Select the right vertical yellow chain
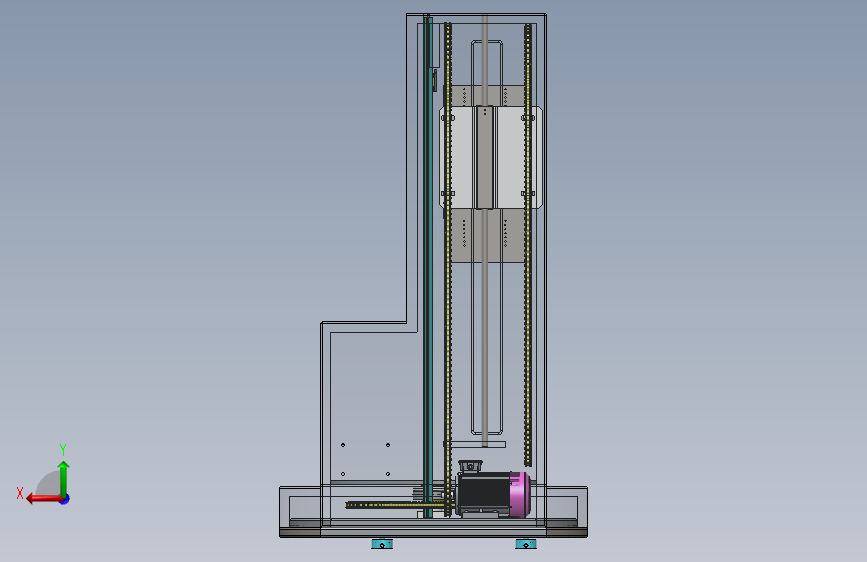This screenshot has height=562, width=867. [527, 243]
